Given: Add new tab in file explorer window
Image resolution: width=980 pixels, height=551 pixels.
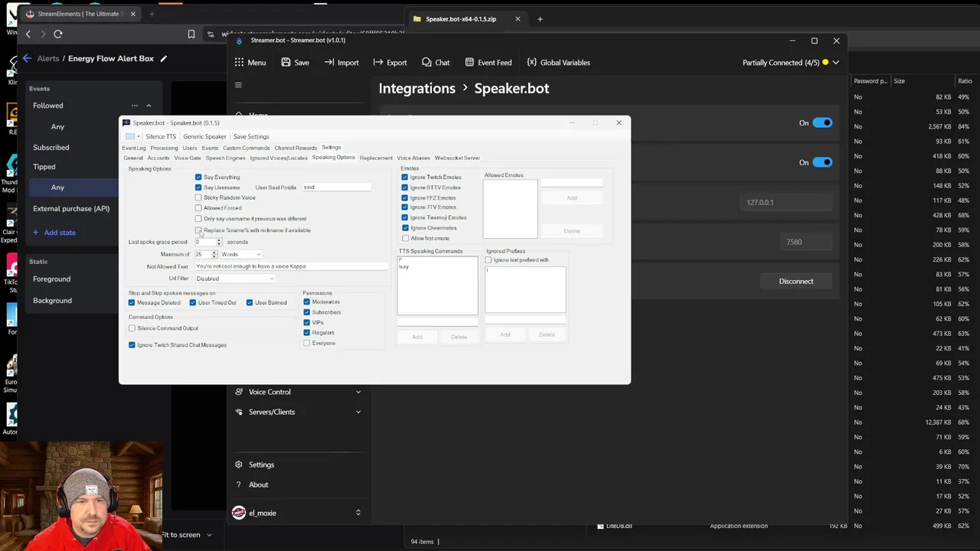Looking at the screenshot, I should pos(540,19).
